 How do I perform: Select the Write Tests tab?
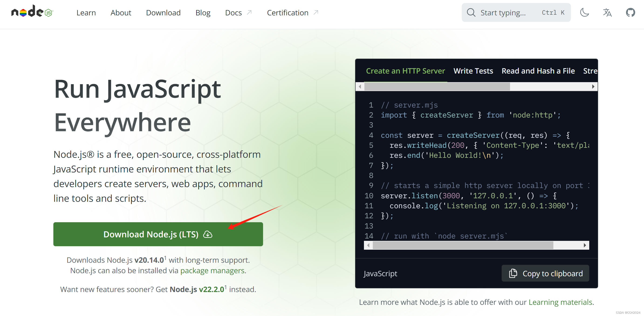coord(473,71)
